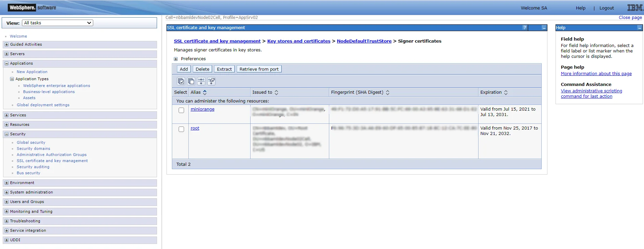The image size is (644, 249).
Task: Open Assets in navigation tree
Action: point(29,98)
